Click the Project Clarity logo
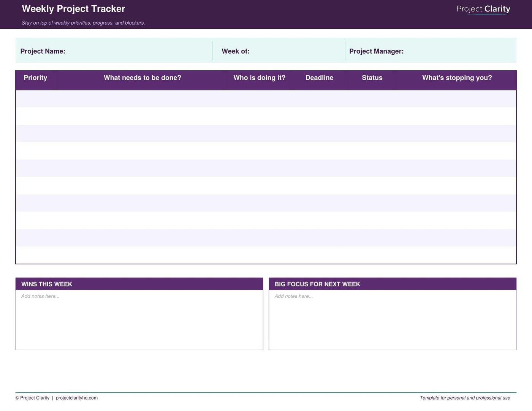 [483, 9]
